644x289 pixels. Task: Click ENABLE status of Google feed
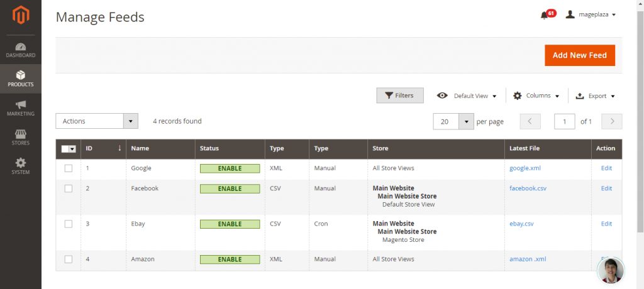pos(230,168)
